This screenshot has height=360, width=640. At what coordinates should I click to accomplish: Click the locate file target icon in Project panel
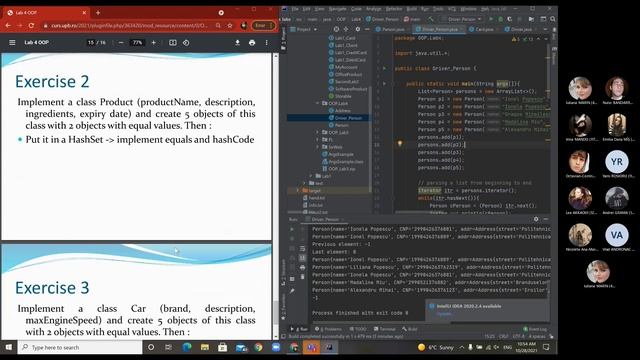[336, 29]
